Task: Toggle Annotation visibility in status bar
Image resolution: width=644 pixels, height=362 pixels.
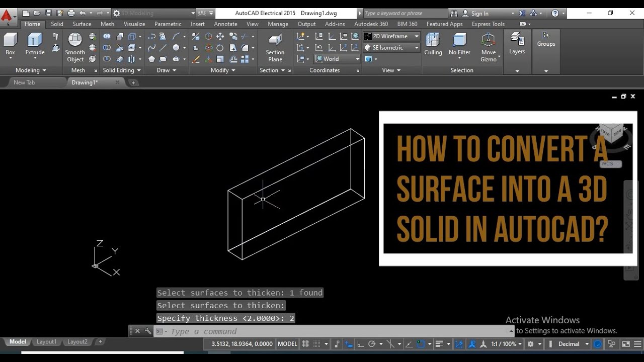Action: tap(472, 344)
